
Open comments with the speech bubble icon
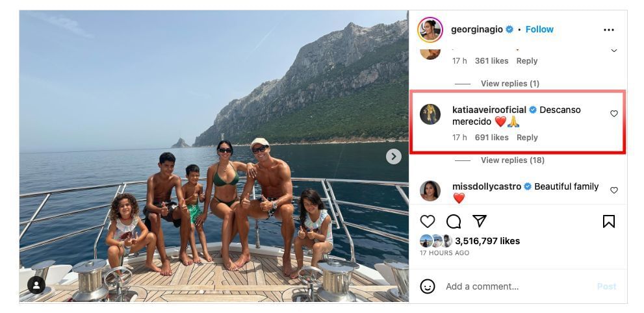click(x=454, y=221)
